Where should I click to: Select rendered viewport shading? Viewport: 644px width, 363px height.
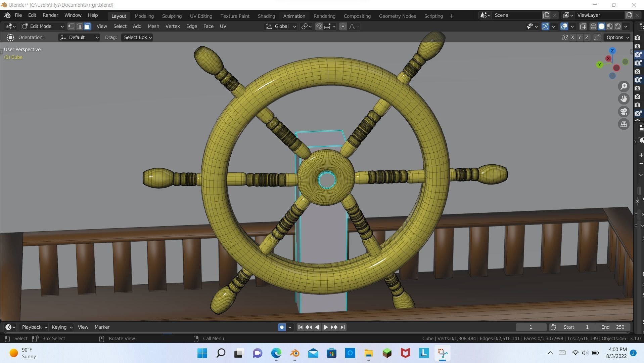click(617, 26)
